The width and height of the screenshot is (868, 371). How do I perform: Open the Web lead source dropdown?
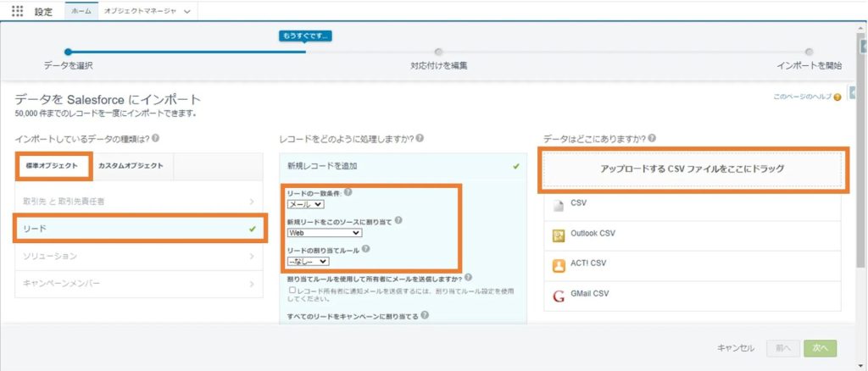325,233
